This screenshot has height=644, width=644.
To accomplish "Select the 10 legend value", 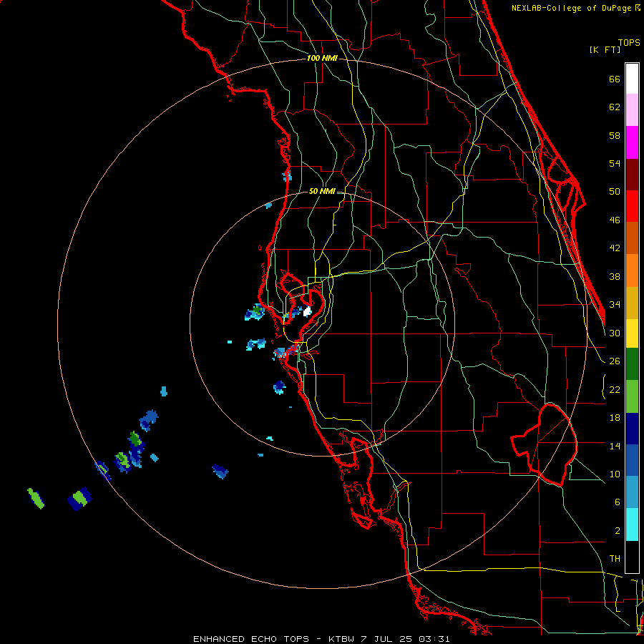I will [x=615, y=474].
